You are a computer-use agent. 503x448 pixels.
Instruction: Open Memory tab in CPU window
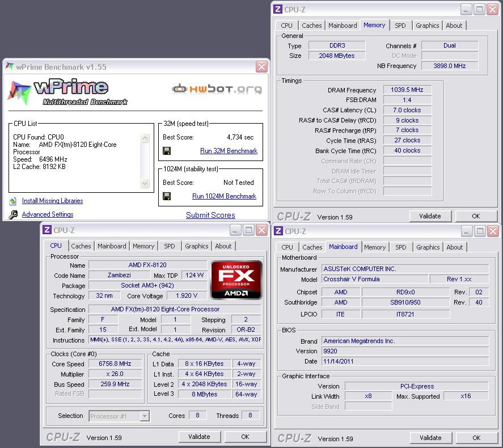click(143, 246)
